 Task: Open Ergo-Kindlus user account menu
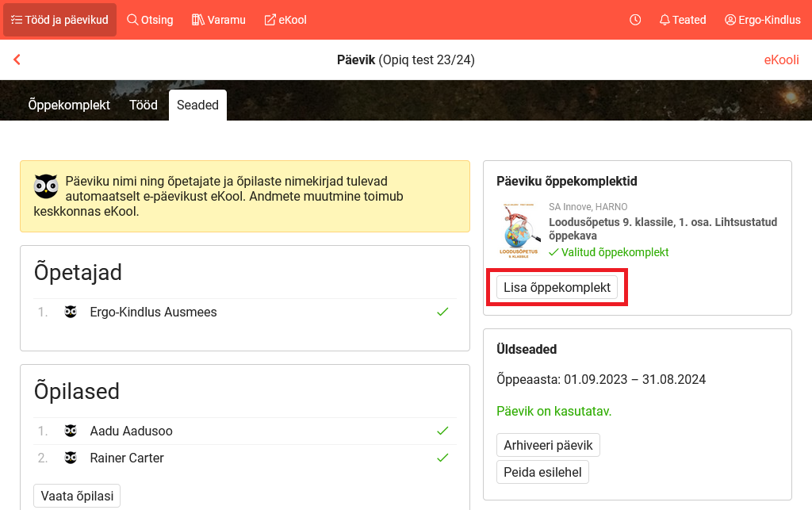point(762,20)
